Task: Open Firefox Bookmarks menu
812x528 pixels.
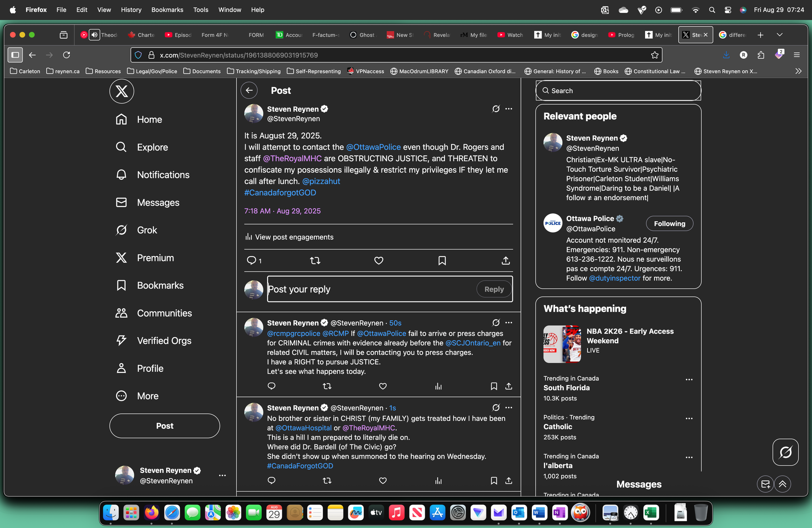Action: [167, 10]
